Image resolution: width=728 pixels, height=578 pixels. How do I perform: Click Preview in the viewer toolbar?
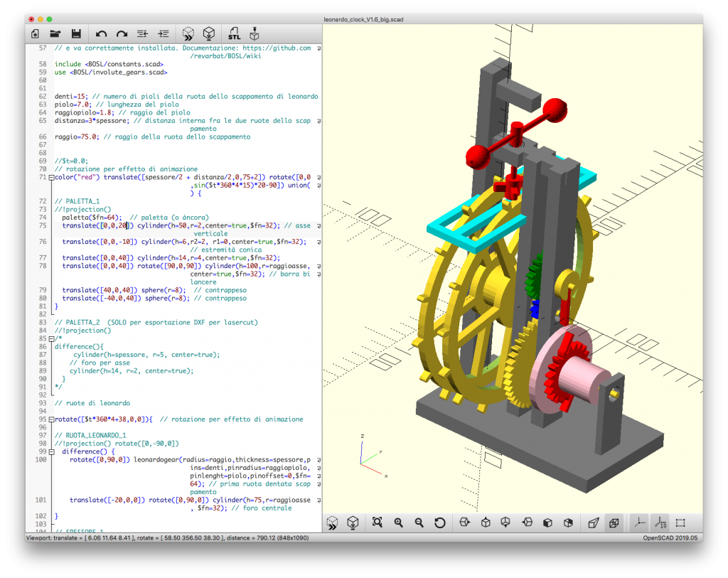(x=333, y=523)
